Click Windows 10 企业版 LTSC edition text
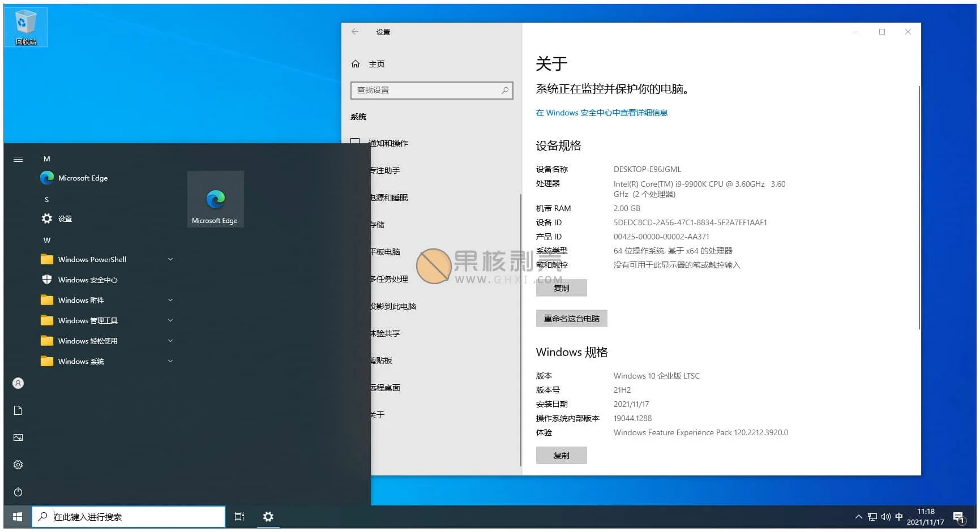The height and width of the screenshot is (532, 980). pyautogui.click(x=656, y=376)
